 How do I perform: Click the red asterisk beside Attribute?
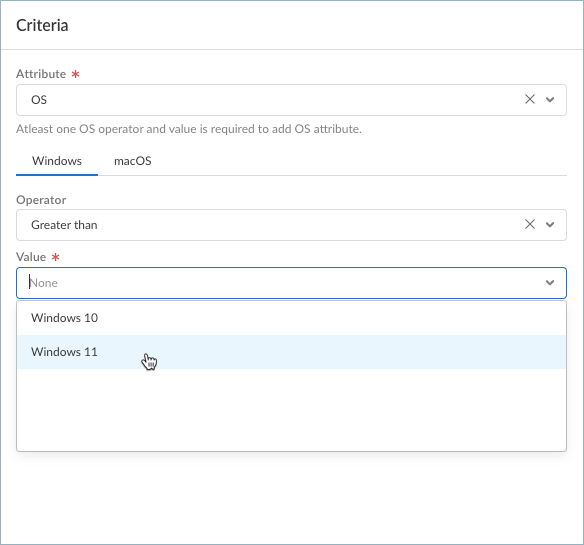pyautogui.click(x=76, y=74)
